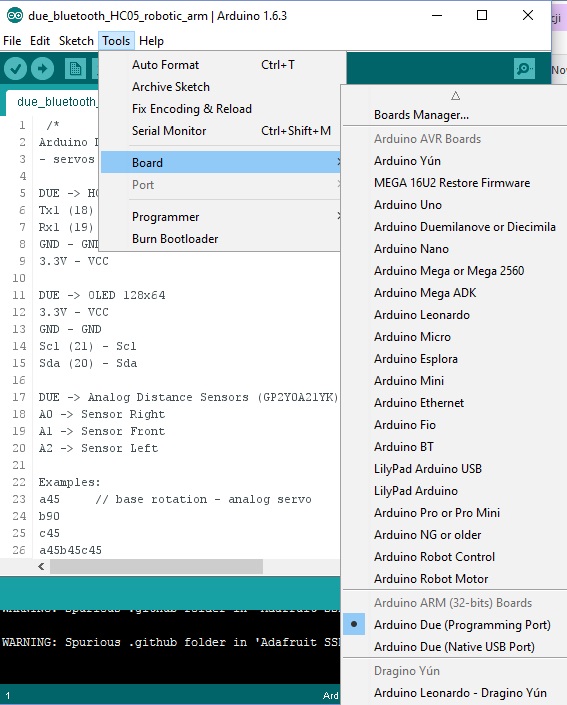Screen dimensions: 567x705
Task: Click comment 'base rotation - analog servo'
Action: (213, 500)
